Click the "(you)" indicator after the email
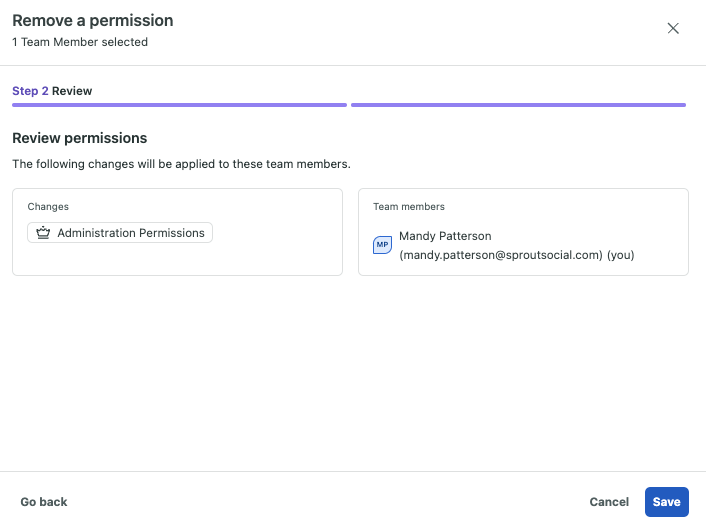Screen dimensions: 706x525 point(621,255)
